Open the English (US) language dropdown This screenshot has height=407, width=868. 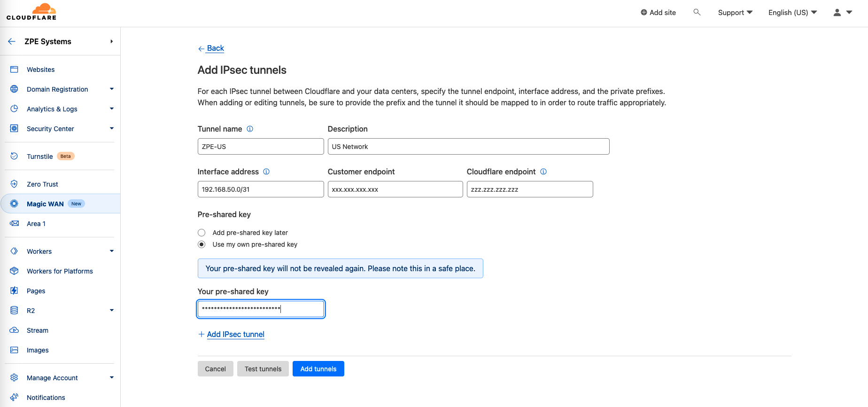click(x=792, y=13)
